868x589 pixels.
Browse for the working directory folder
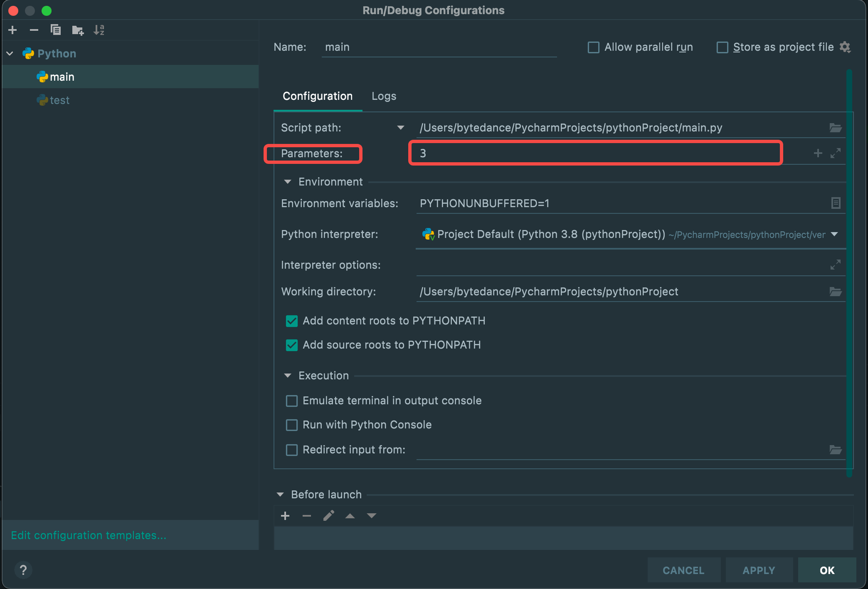pyautogui.click(x=836, y=292)
